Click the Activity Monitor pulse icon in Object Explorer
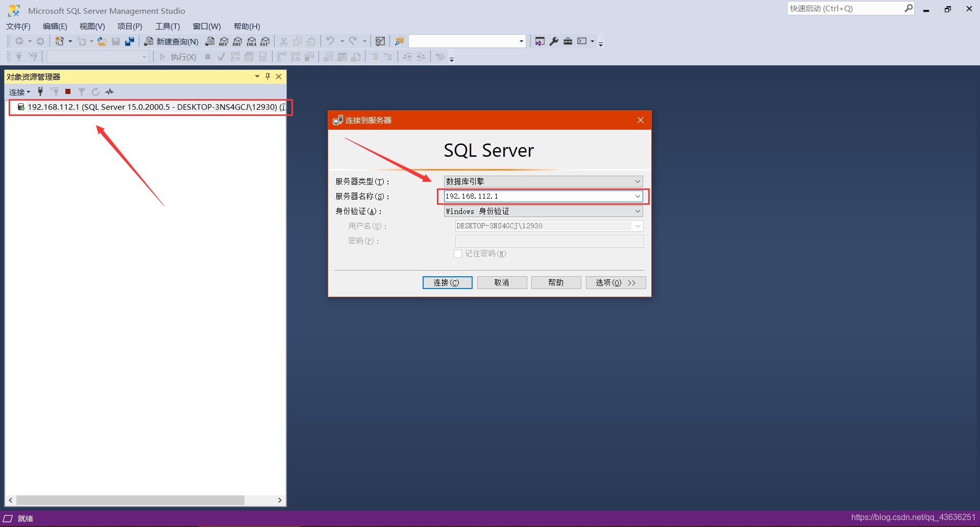 (x=109, y=92)
